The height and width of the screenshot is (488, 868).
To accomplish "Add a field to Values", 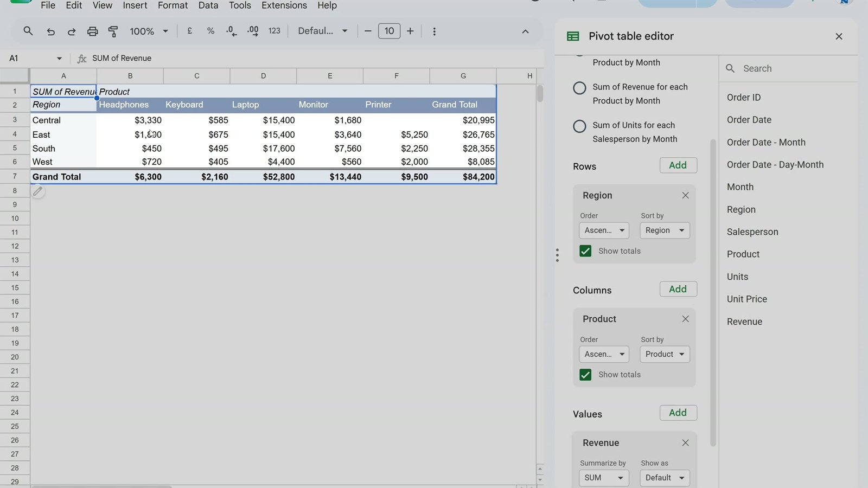I will click(678, 413).
